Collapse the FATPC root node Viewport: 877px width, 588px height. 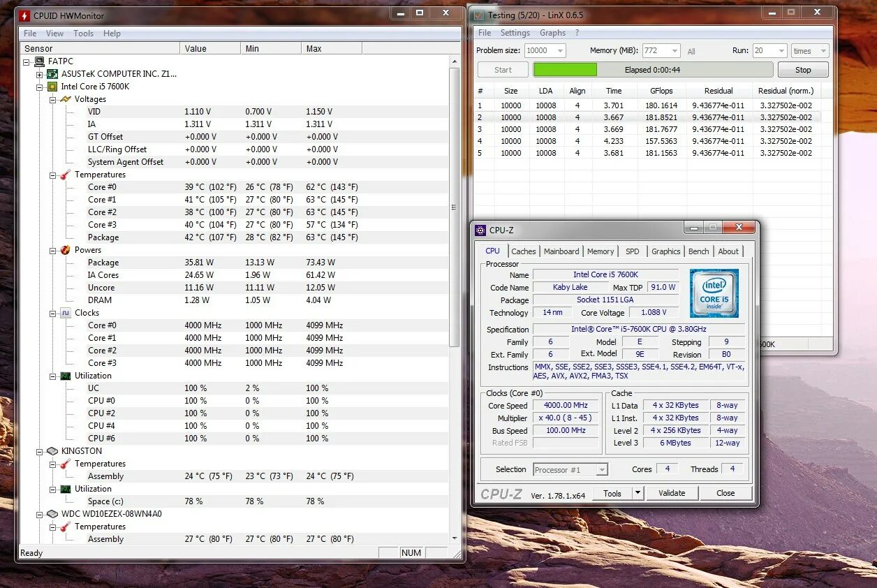[27, 61]
